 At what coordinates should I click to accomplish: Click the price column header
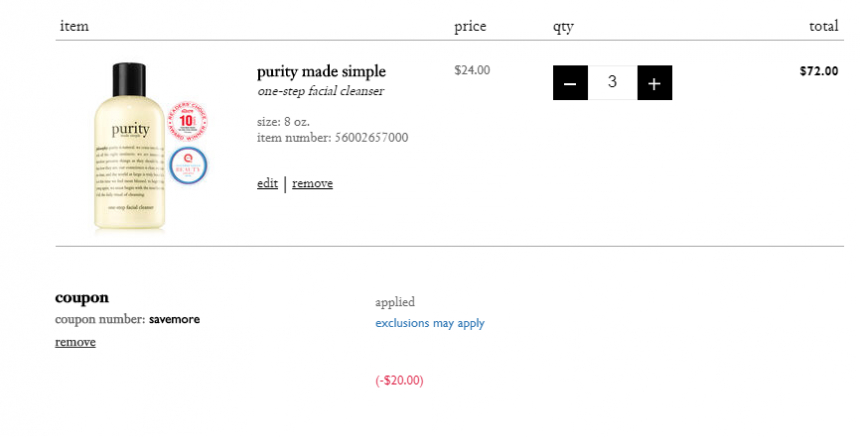point(470,27)
